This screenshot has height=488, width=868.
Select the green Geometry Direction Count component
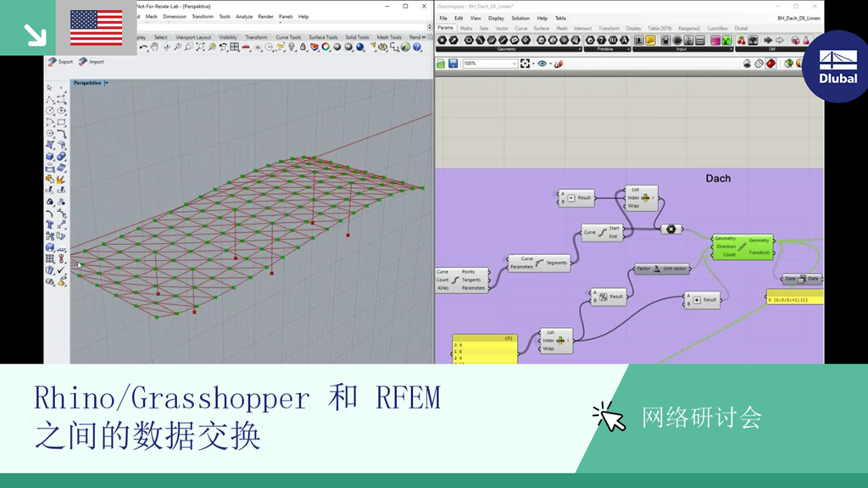click(743, 247)
